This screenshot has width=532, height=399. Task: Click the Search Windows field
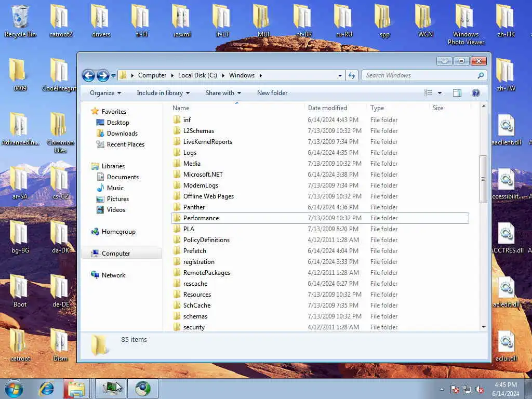(x=424, y=75)
